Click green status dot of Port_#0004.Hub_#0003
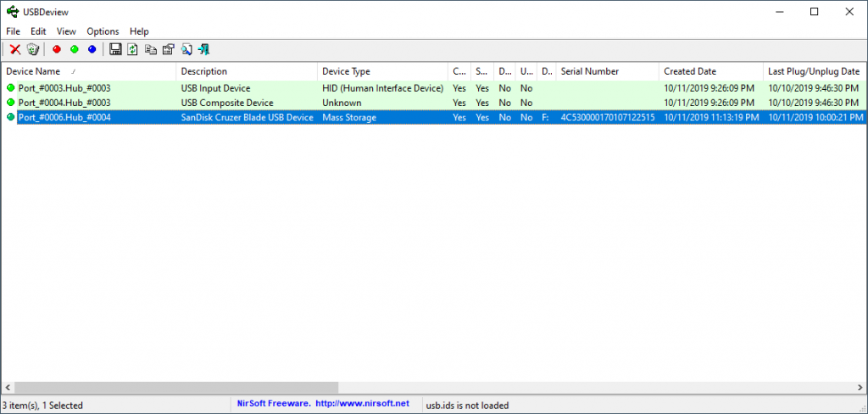 (10, 102)
